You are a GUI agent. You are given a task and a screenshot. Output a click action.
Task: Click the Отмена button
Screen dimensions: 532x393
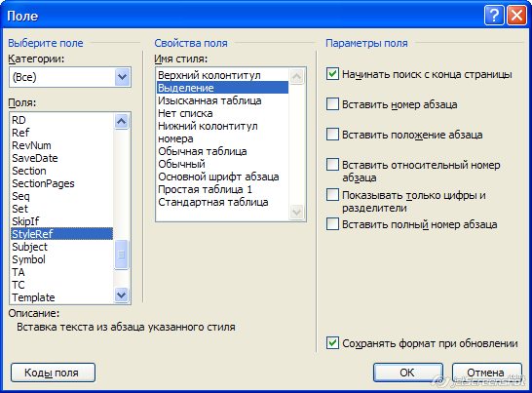(x=487, y=373)
